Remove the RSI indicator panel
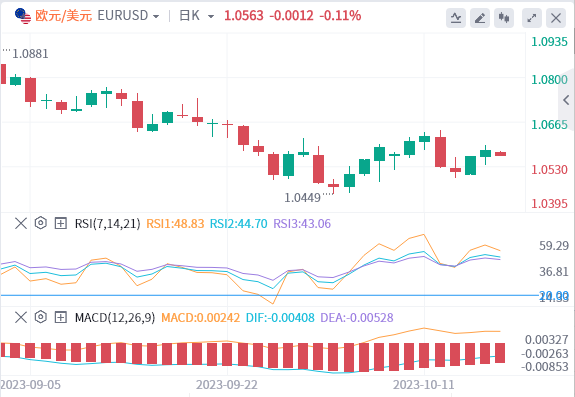The width and height of the screenshot is (575, 397). point(21,223)
